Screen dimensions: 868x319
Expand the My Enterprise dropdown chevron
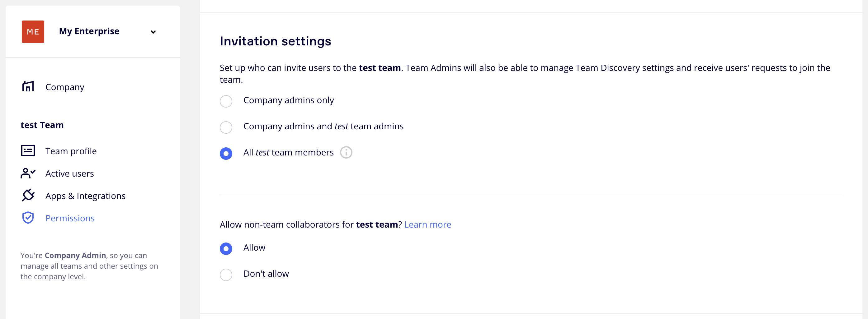tap(153, 32)
